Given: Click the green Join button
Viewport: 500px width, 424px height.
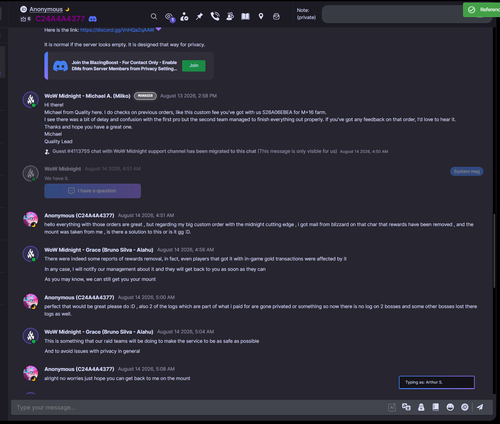Looking at the screenshot, I should tap(194, 66).
